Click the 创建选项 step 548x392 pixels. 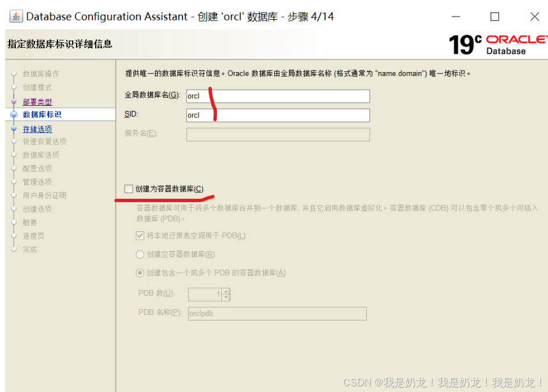pos(38,209)
